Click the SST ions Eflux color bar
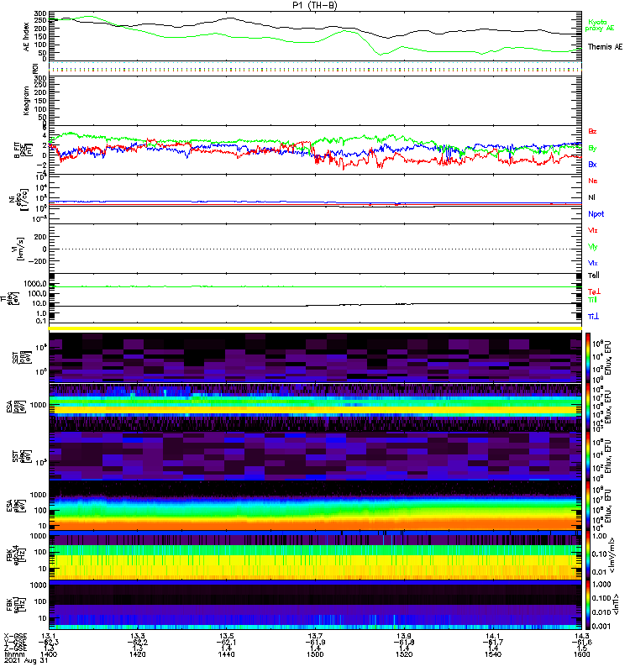Viewport: 630px width, 672px height. [588, 358]
